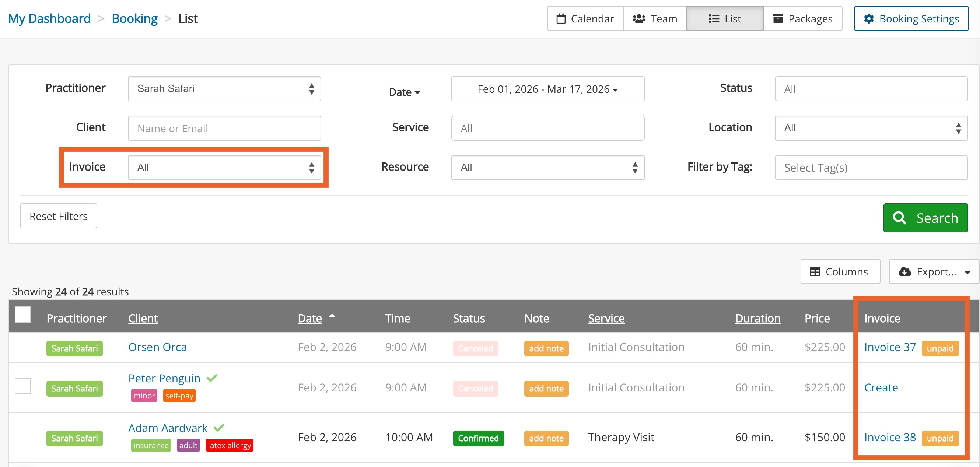Open the Invoice filter dropdown
Screen dimensions: 980x467
click(224, 167)
